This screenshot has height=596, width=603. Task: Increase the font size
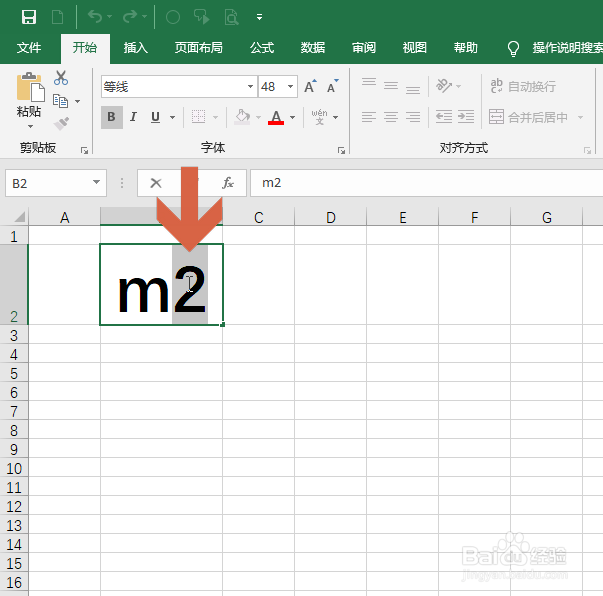tap(311, 86)
